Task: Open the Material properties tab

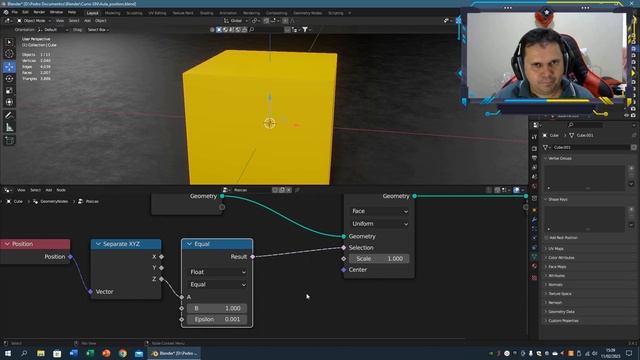Action: coord(534,266)
